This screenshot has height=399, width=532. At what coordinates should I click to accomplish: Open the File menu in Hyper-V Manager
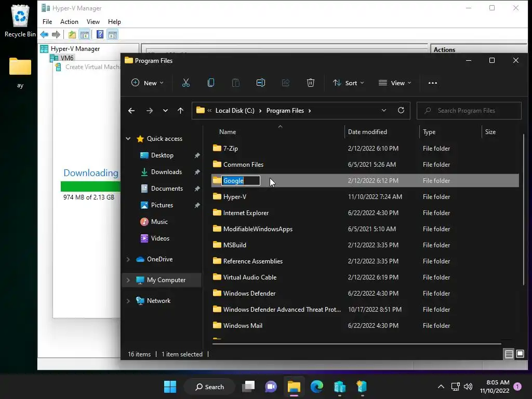click(x=47, y=22)
